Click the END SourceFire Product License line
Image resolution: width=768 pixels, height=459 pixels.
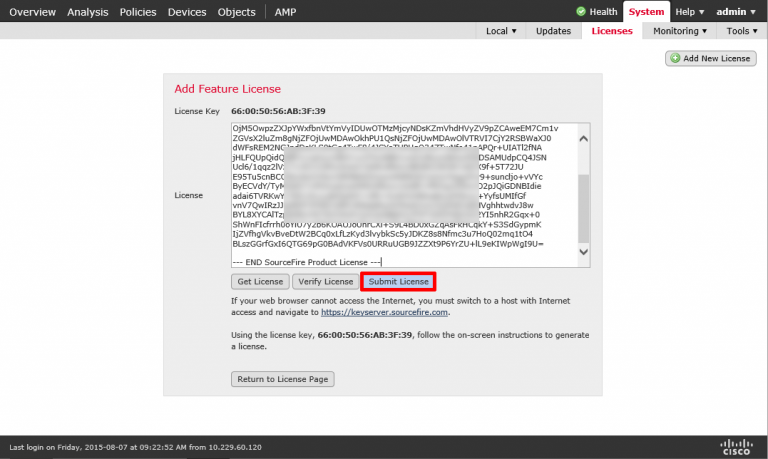tap(307, 262)
